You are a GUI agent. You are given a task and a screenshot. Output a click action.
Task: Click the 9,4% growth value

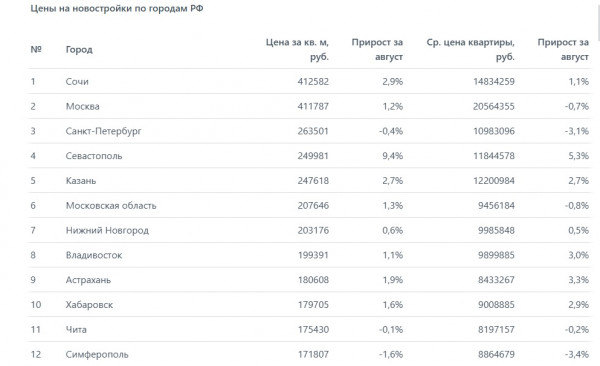[392, 156]
